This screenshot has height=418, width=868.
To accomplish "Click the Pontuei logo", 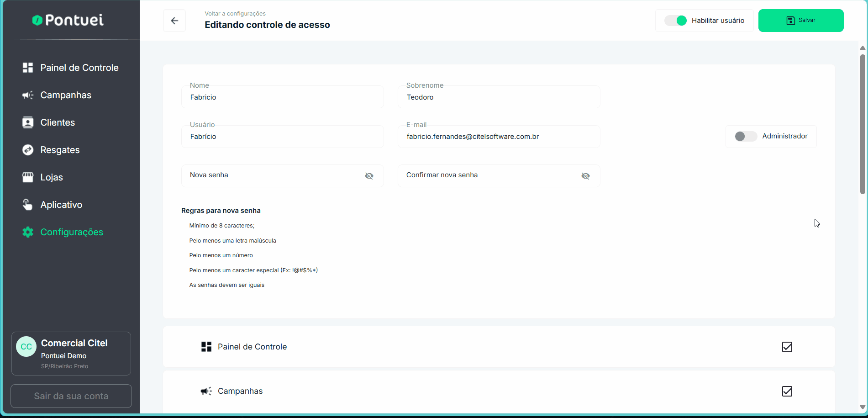I will (68, 20).
